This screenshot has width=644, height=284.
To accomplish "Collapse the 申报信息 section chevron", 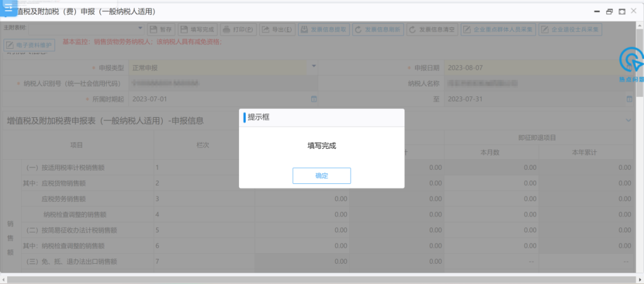I will [628, 120].
